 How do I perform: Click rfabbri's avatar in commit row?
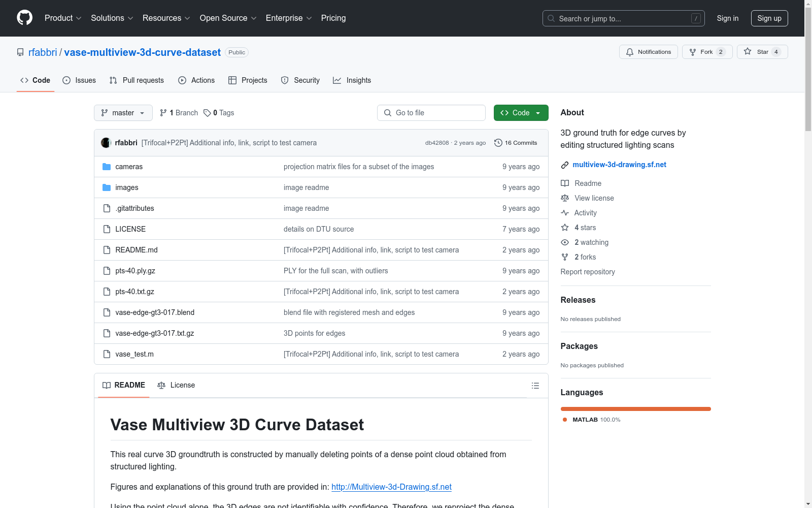(106, 143)
